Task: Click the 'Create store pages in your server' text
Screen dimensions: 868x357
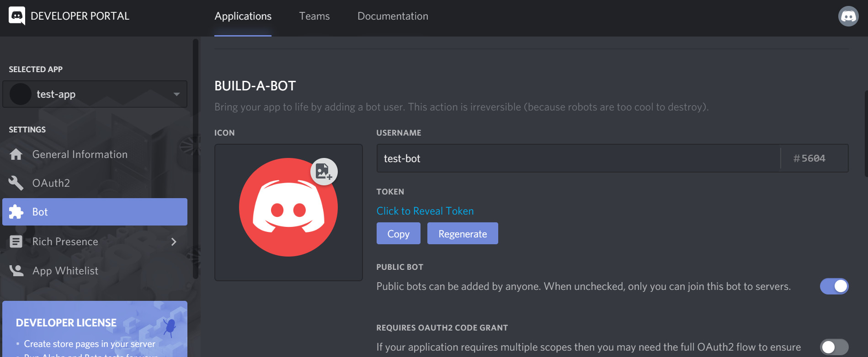Action: tap(90, 344)
